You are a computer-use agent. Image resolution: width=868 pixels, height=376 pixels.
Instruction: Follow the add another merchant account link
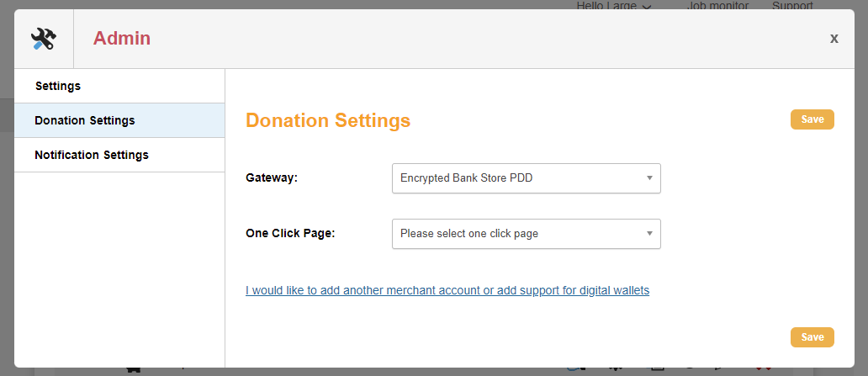click(447, 291)
